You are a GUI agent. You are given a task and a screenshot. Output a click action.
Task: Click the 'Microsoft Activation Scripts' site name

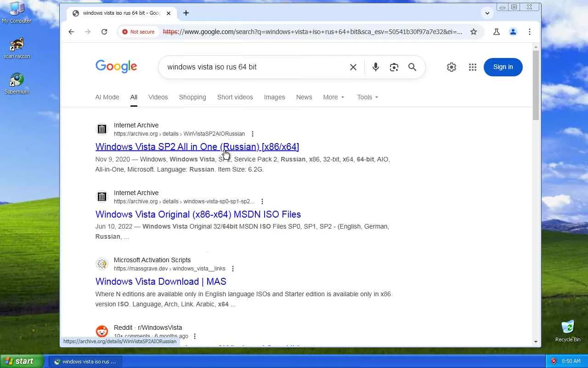tap(152, 260)
